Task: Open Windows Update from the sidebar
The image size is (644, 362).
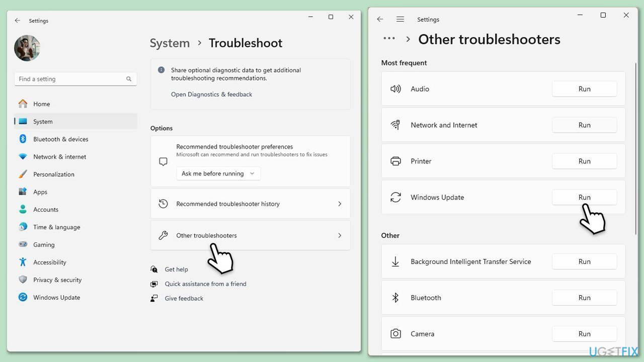Action: (x=56, y=297)
